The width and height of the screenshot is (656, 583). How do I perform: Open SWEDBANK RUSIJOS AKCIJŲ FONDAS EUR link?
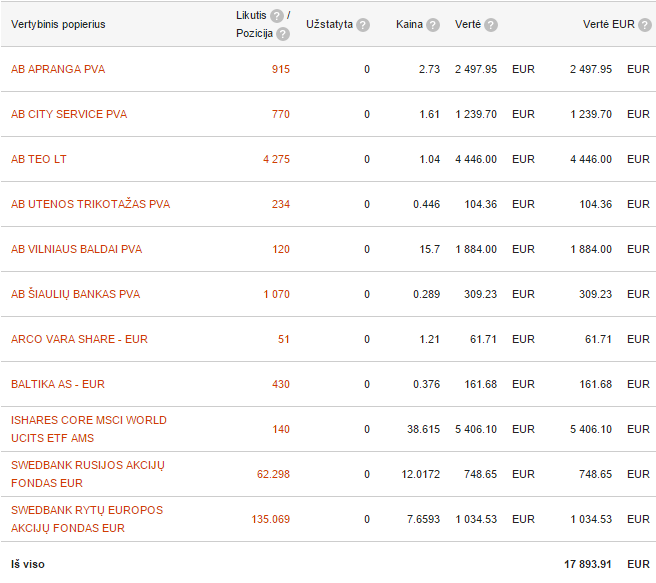click(x=88, y=474)
